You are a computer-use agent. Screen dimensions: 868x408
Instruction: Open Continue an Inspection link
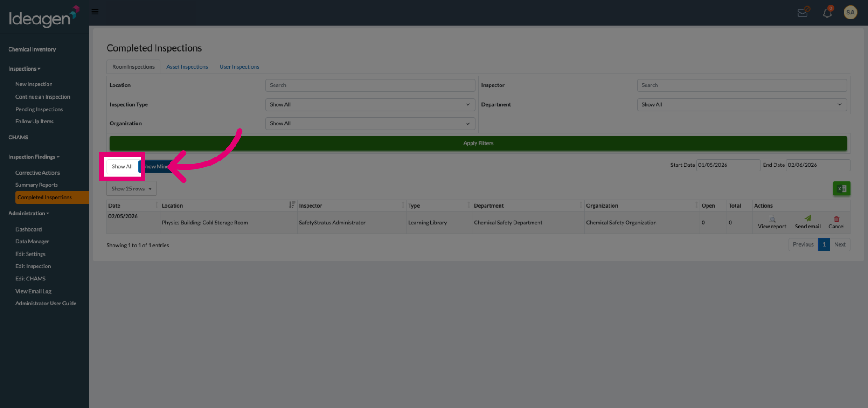click(42, 97)
